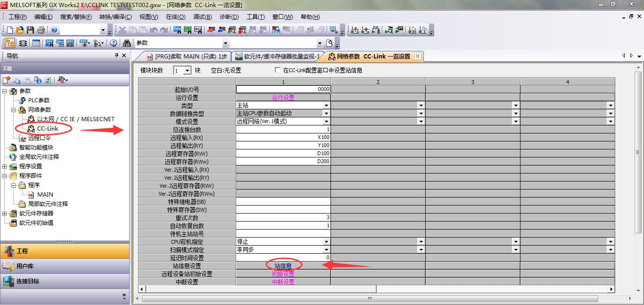Enable the CC-Link configuration window station checkbox
This screenshot has width=644, height=305.
[277, 68]
